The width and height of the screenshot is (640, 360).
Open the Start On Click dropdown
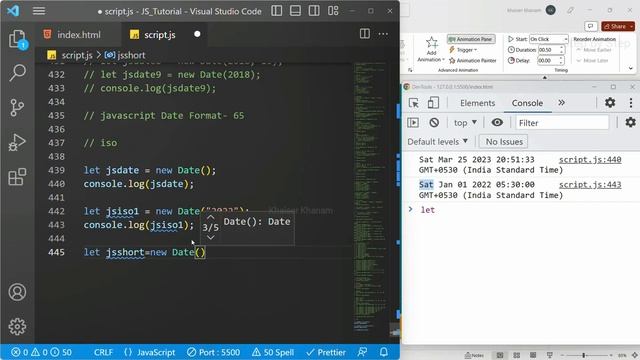(x=549, y=39)
